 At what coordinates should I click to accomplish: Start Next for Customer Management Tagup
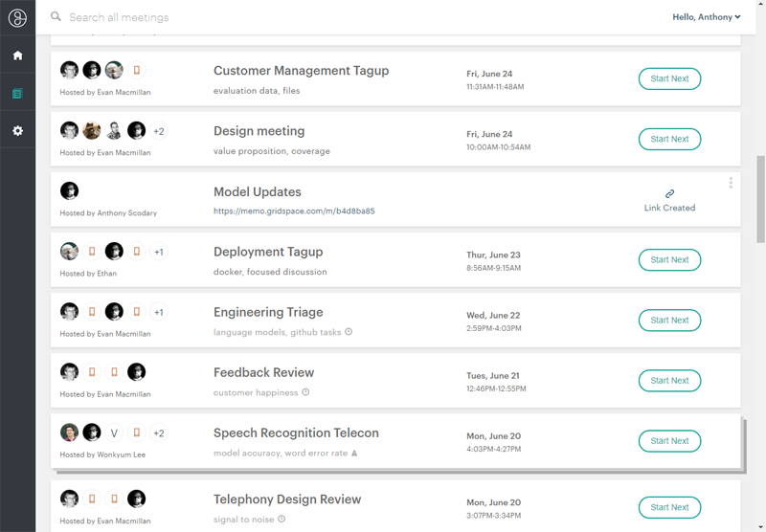point(669,78)
